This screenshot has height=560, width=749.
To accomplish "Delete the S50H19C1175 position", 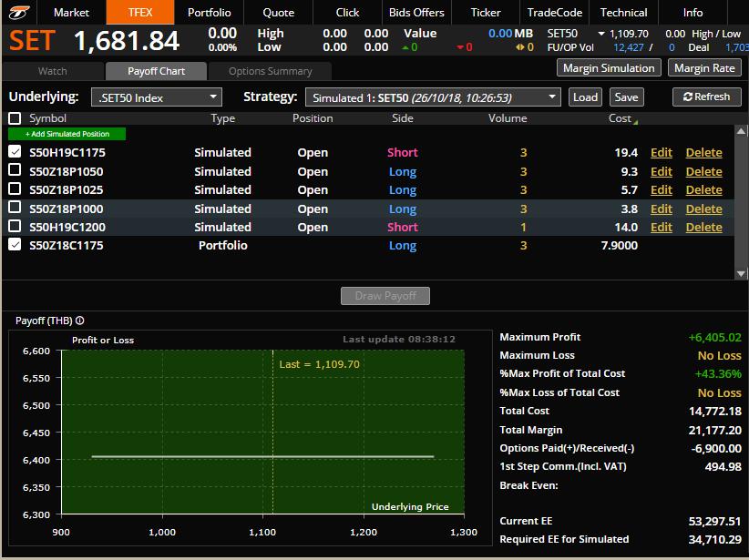I will point(703,152).
